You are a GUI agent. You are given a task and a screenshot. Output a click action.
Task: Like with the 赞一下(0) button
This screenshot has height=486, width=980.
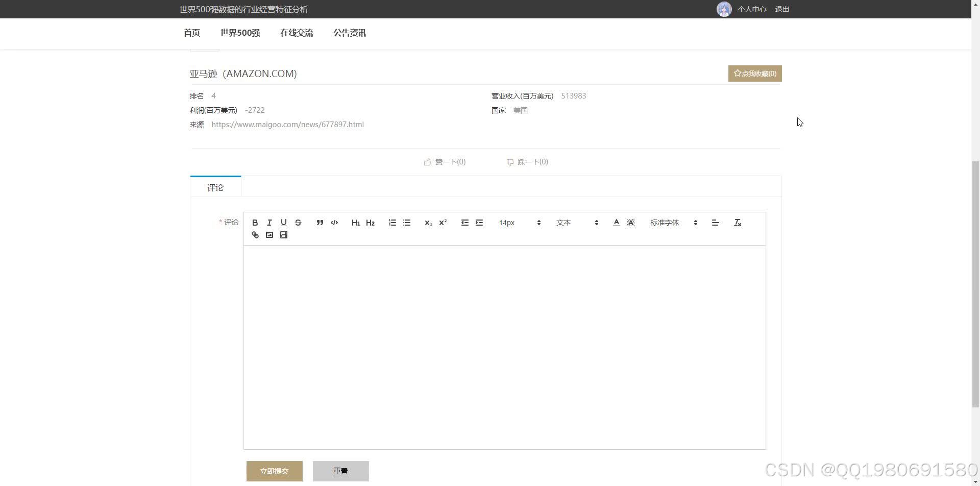(x=445, y=162)
